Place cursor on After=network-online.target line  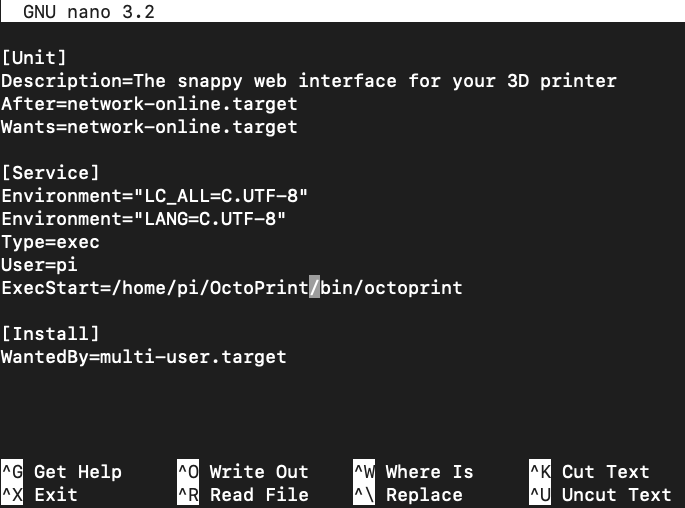(149, 104)
